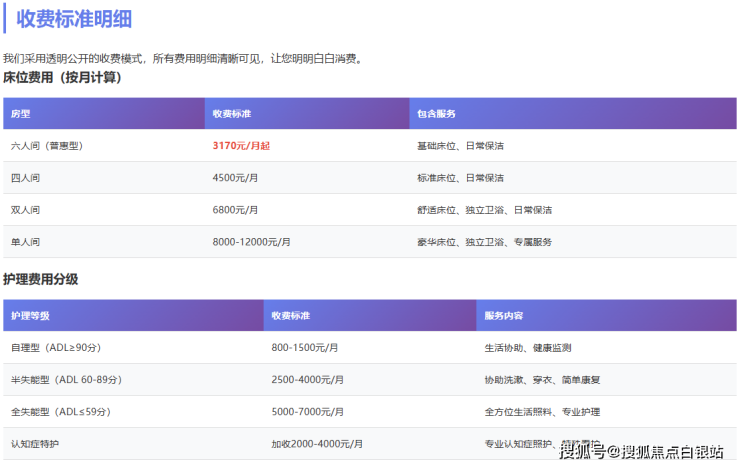Click the 包含服务 column header
This screenshot has height=468, width=740.
click(x=437, y=114)
